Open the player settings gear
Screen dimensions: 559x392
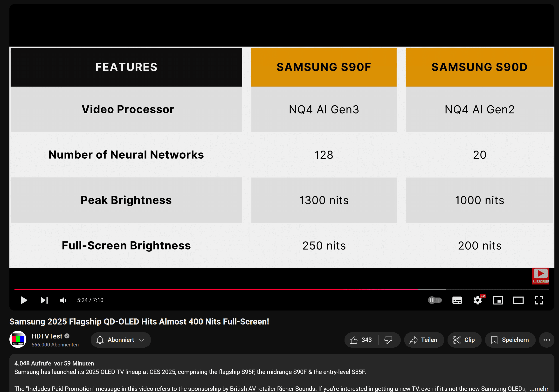pos(478,300)
